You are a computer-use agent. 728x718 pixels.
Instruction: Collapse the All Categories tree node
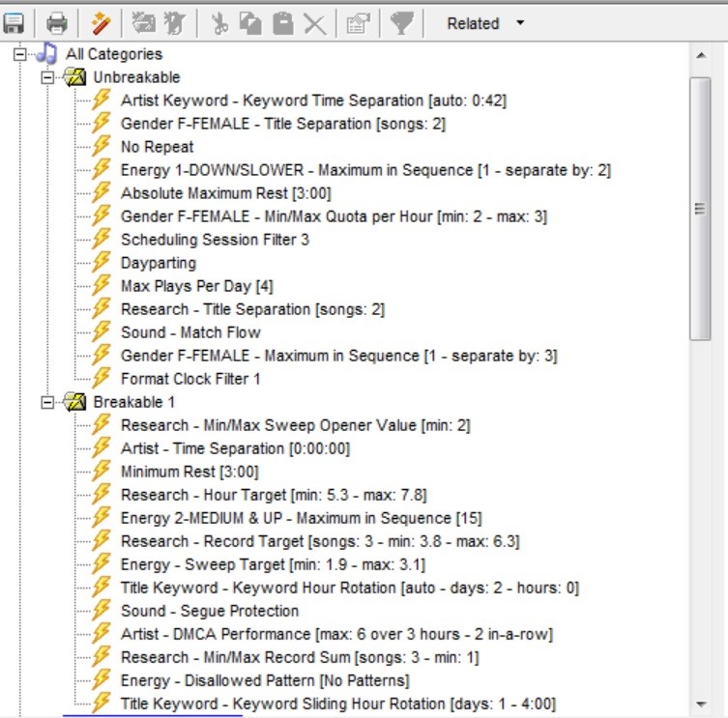click(18, 54)
